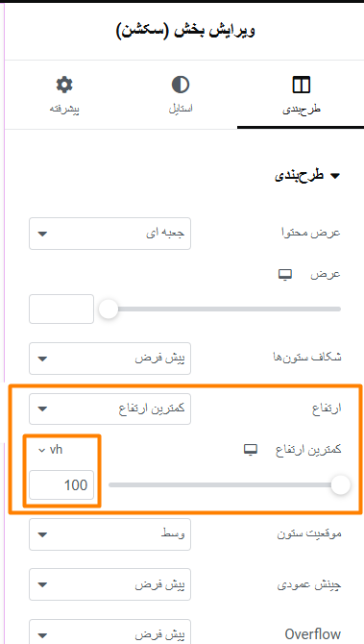This screenshot has height=644, width=364.
Task: Click the Layout tab columns icon
Action: tap(302, 85)
